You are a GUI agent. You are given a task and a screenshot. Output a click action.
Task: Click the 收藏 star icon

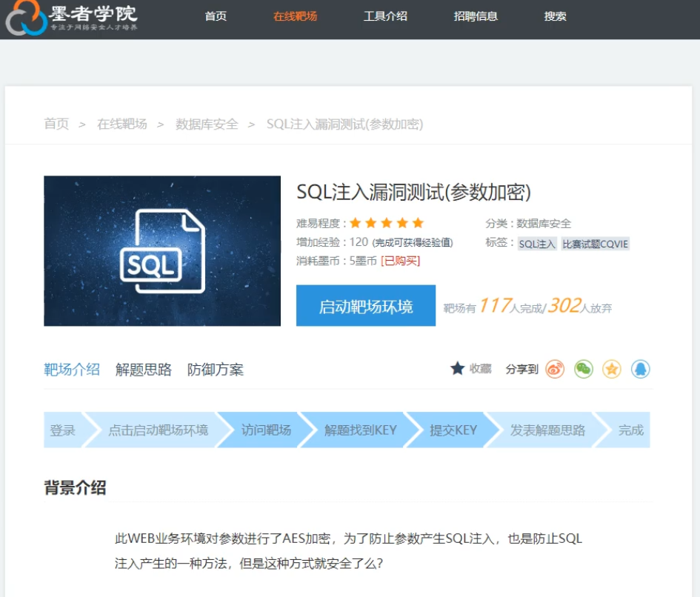pyautogui.click(x=458, y=369)
